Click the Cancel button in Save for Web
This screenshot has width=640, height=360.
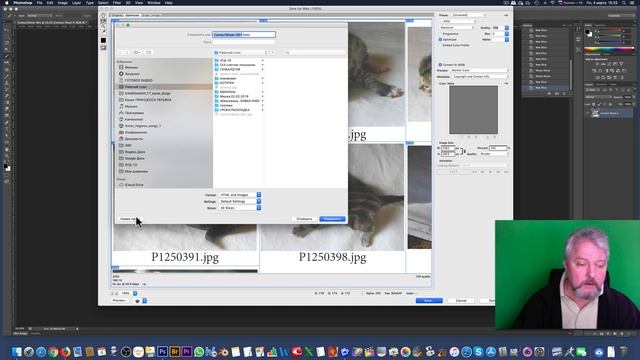click(461, 301)
